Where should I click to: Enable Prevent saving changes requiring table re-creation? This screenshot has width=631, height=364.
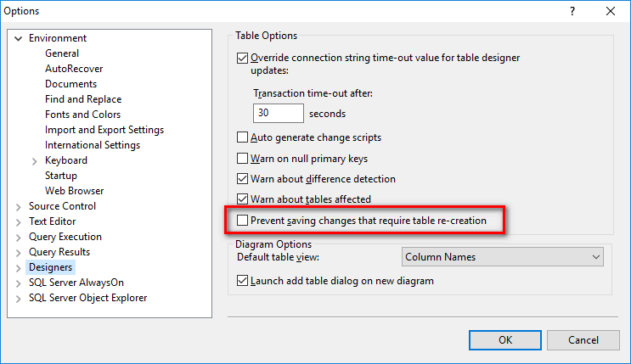(x=244, y=221)
